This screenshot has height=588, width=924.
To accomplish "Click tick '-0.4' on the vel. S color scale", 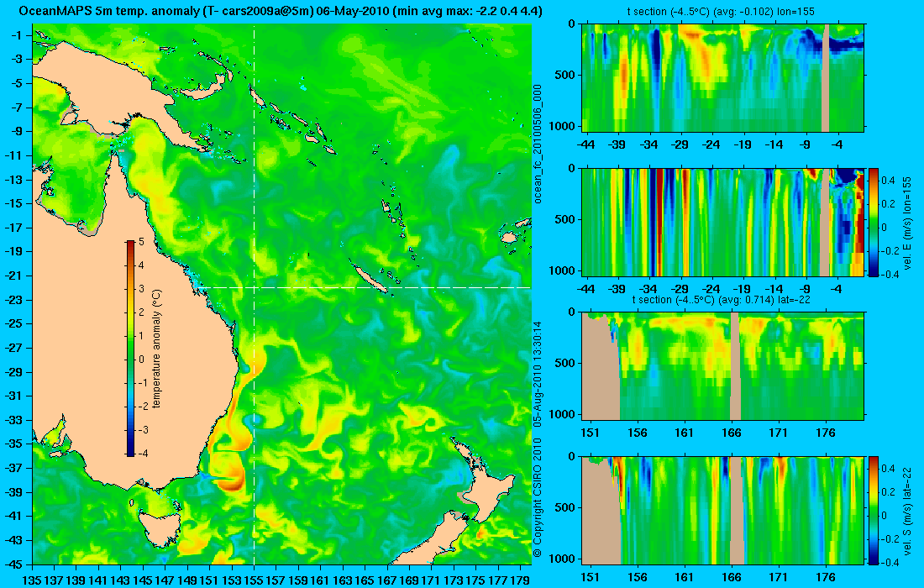I will (890, 562).
